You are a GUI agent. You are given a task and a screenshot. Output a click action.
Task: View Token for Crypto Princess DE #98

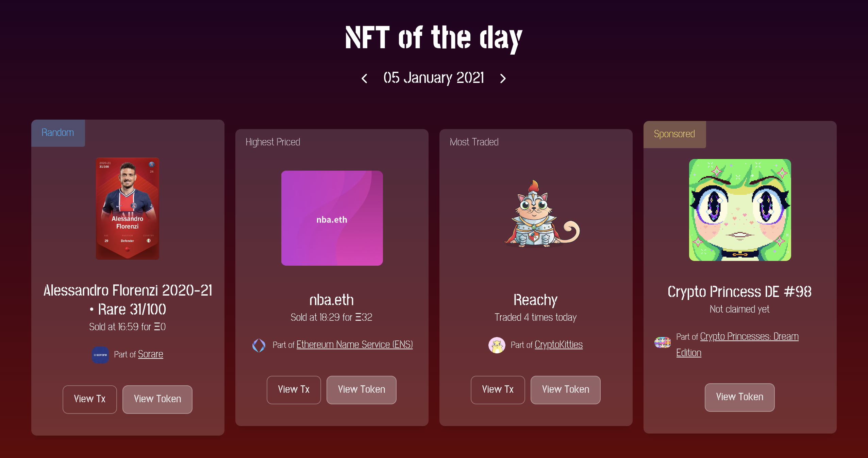[x=739, y=397]
